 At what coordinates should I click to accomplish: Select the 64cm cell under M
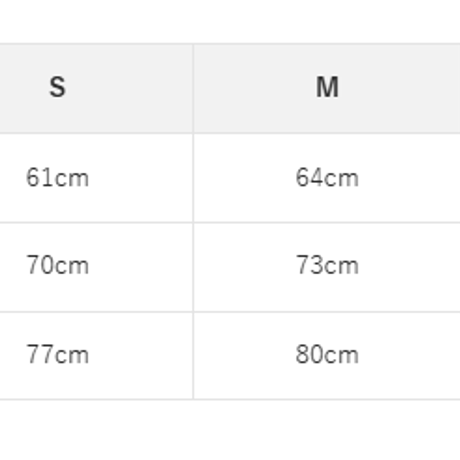coord(327,178)
